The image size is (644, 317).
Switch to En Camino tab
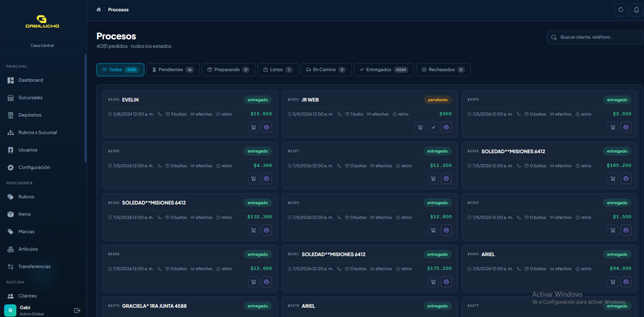pos(326,70)
